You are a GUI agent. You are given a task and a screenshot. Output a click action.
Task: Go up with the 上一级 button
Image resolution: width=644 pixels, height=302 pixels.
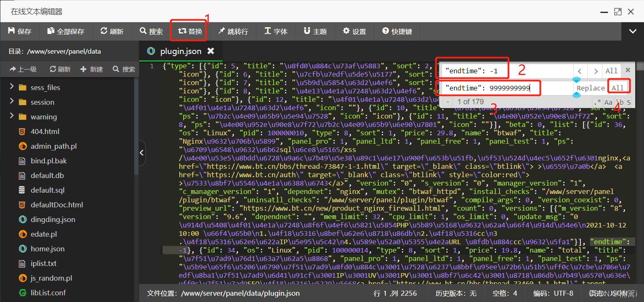coord(23,69)
